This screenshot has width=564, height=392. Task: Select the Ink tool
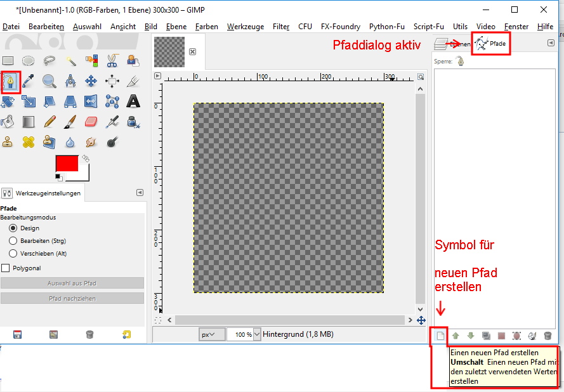point(133,122)
